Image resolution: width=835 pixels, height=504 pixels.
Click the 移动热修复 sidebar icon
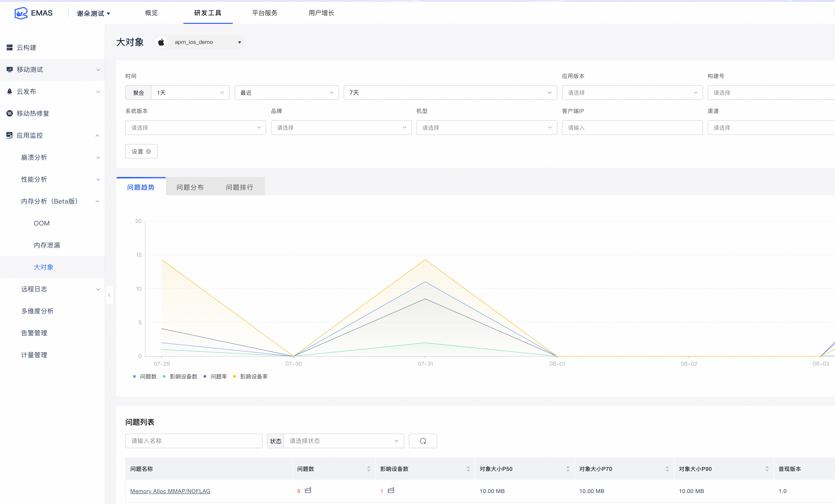click(10, 113)
